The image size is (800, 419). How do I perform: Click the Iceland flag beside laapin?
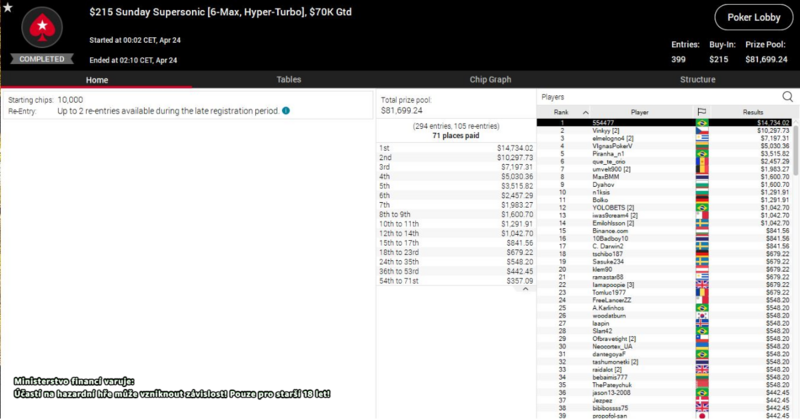(x=702, y=323)
